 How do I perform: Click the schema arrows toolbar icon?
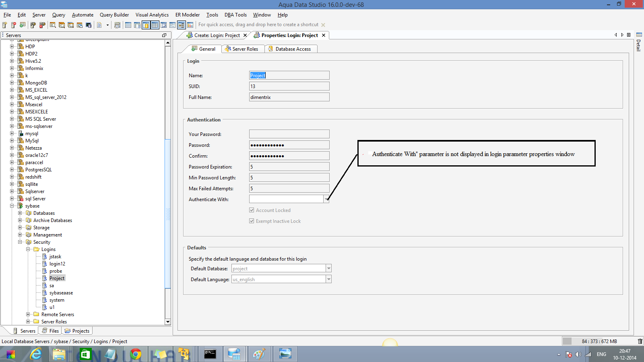(163, 25)
